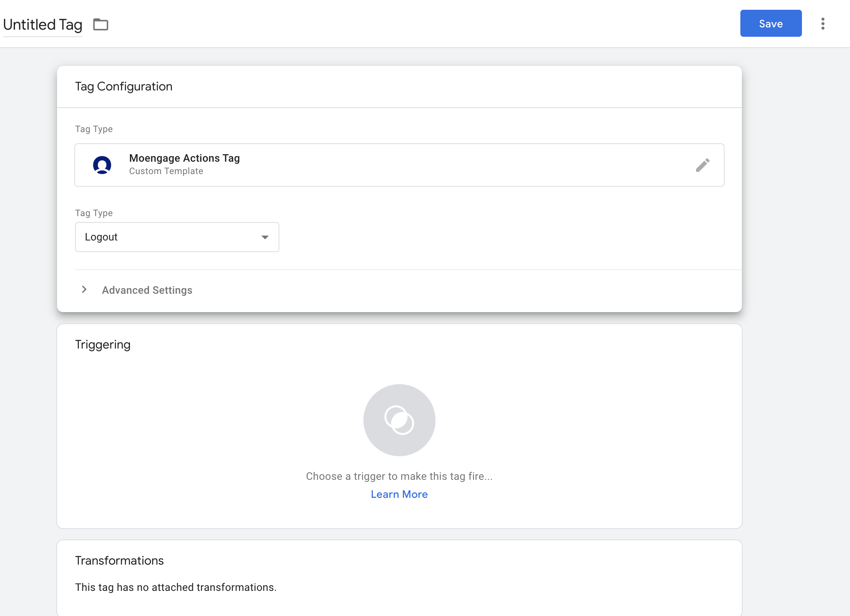Viewport: 850px width, 616px height.
Task: Rename the Untitled Tag title field
Action: click(x=43, y=25)
